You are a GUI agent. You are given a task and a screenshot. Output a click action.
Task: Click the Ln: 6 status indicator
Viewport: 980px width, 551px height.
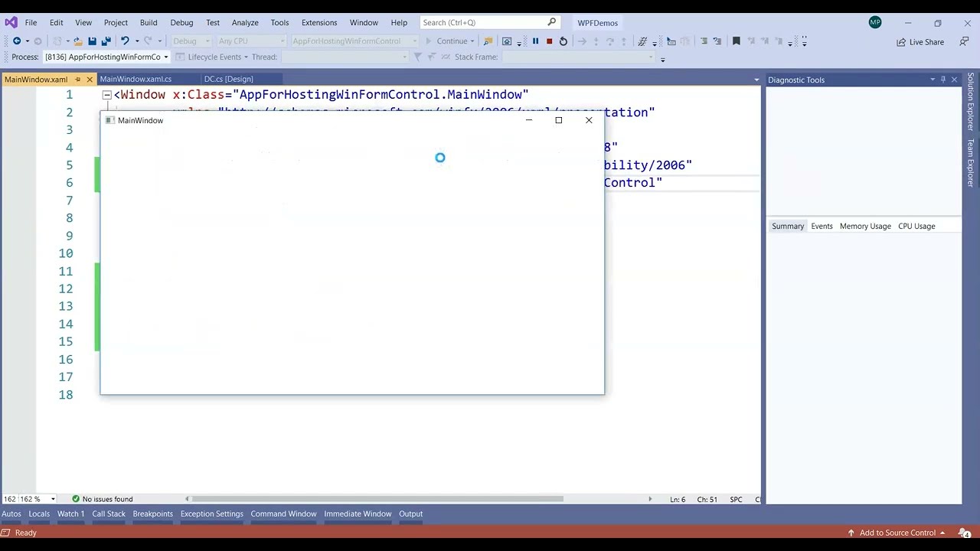[x=678, y=500]
